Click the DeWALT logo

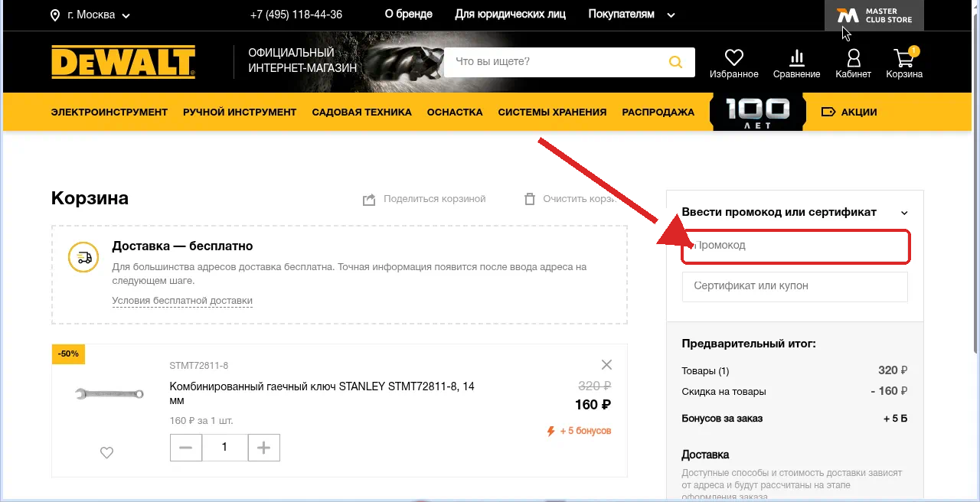(x=123, y=62)
